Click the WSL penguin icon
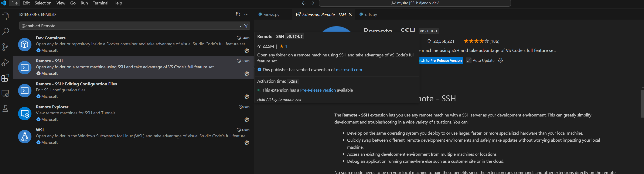 pyautogui.click(x=25, y=137)
